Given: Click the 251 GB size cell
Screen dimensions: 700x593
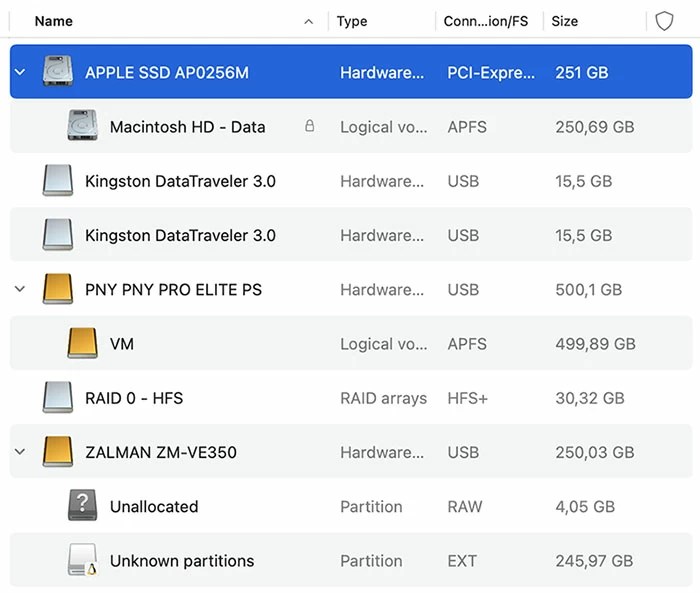Looking at the screenshot, I should pyautogui.click(x=582, y=72).
